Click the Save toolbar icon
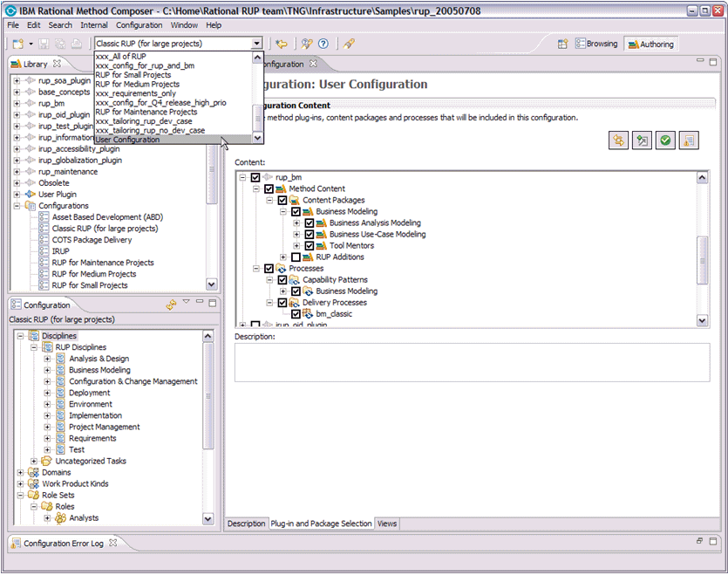728x575 pixels. pos(44,44)
